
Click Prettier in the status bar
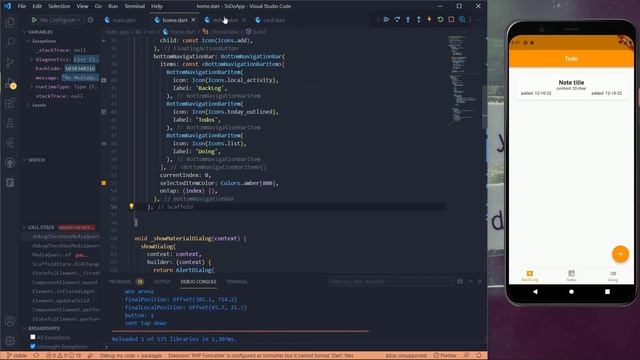pos(445,356)
